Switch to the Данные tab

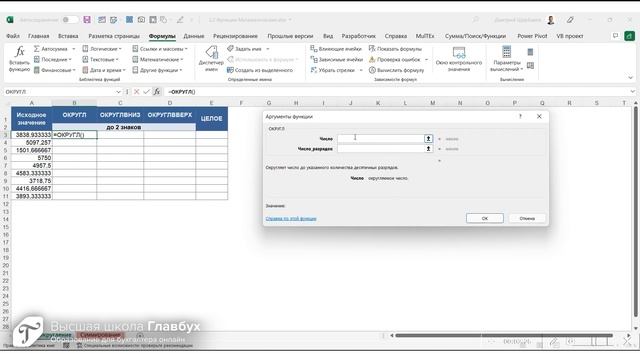pyautogui.click(x=193, y=36)
